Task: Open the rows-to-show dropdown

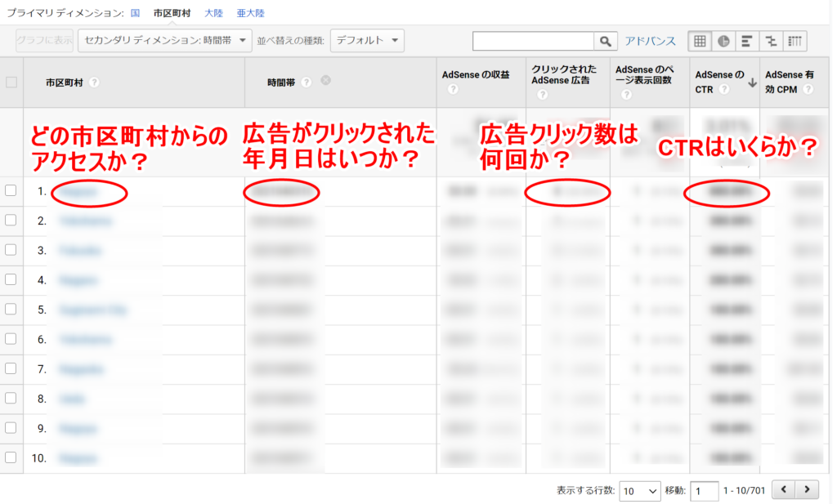Action: [639, 490]
